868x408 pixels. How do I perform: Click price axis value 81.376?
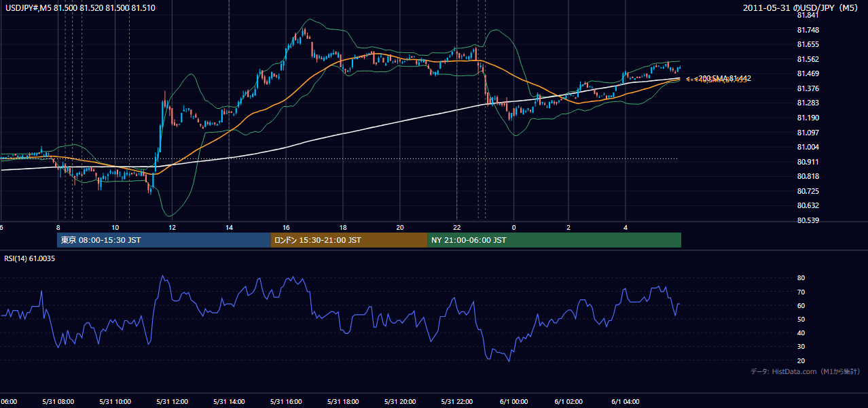click(807, 88)
